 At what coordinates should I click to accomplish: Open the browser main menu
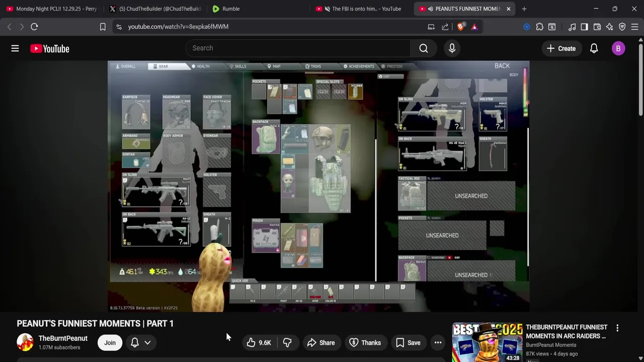pos(634,27)
